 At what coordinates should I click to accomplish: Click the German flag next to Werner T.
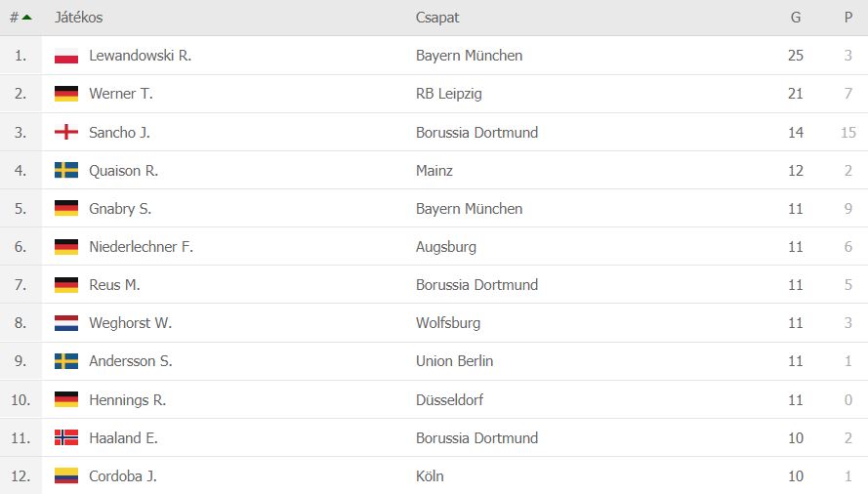tap(65, 94)
